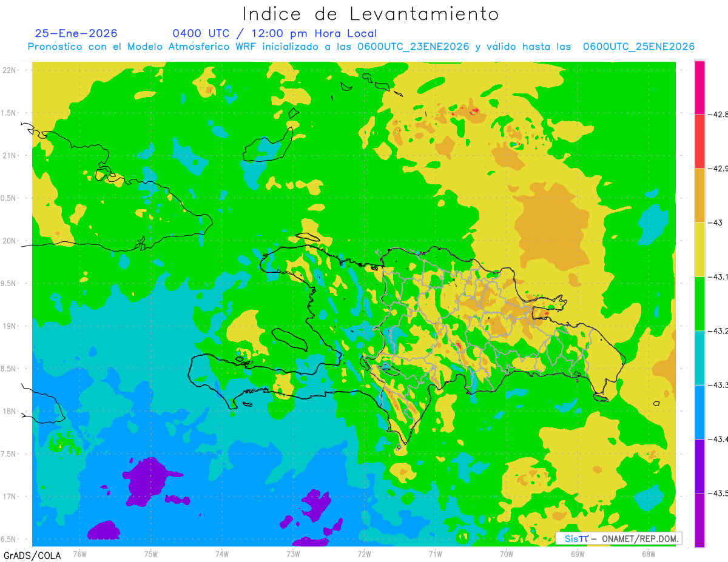Click the latitude label '18N'

[10, 411]
